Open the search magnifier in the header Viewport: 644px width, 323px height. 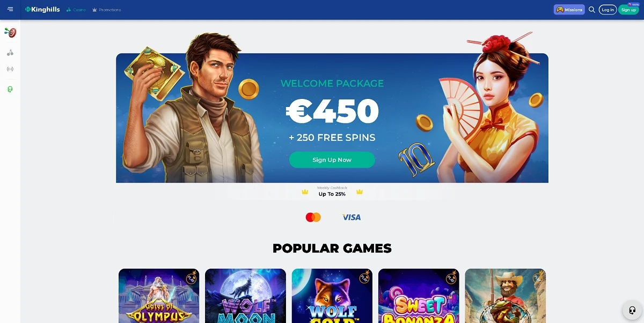click(x=592, y=10)
